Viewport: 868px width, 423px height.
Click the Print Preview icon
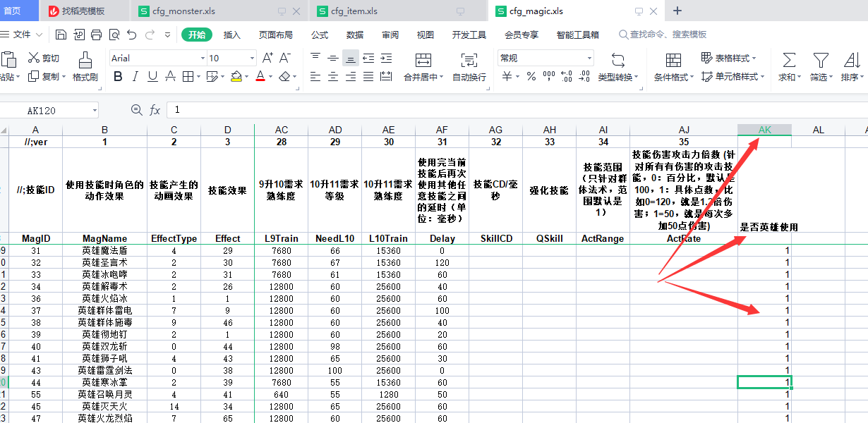point(114,35)
